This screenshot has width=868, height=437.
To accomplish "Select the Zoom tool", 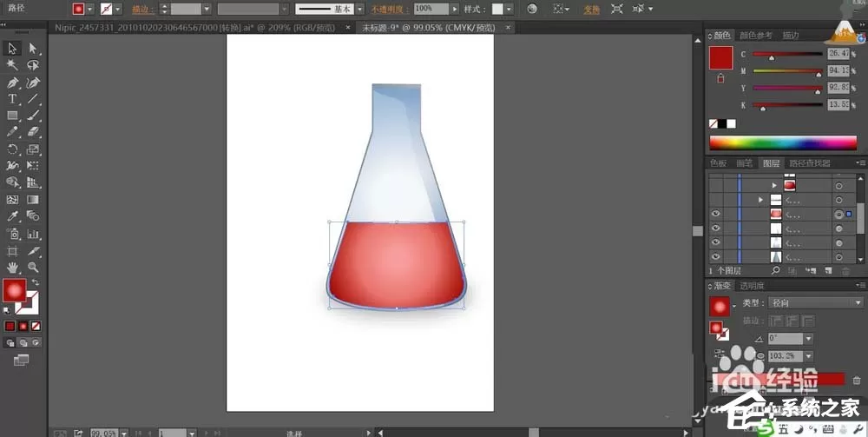I will coord(33,268).
